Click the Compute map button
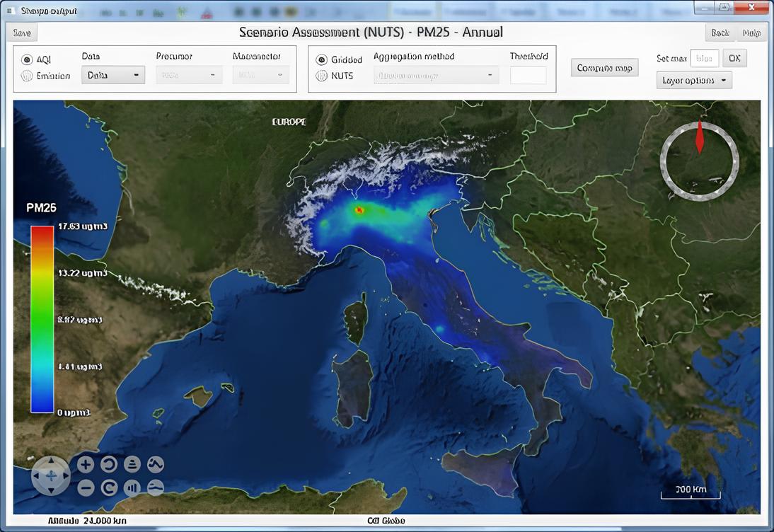774x532 pixels. 604,68
